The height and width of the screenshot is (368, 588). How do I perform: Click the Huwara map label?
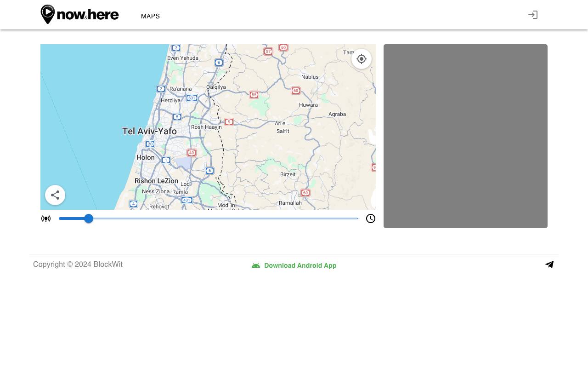308,105
